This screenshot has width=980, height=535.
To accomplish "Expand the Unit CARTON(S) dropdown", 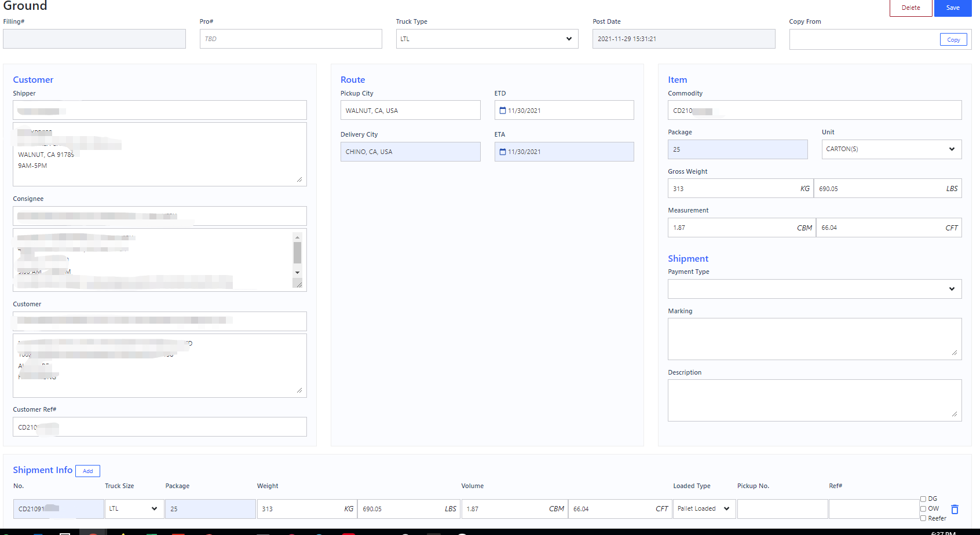I will 891,149.
